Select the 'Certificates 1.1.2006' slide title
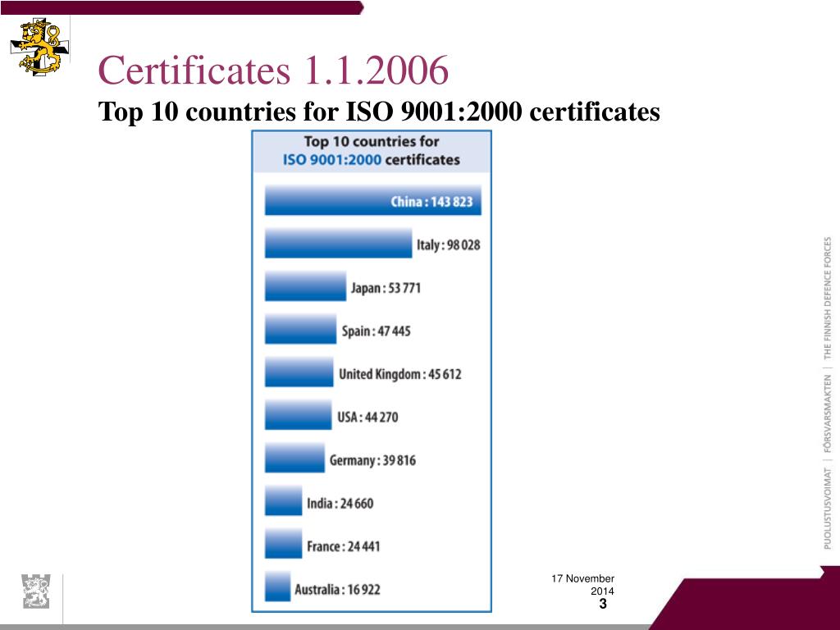Viewport: 840px width, 630px height. point(273,71)
